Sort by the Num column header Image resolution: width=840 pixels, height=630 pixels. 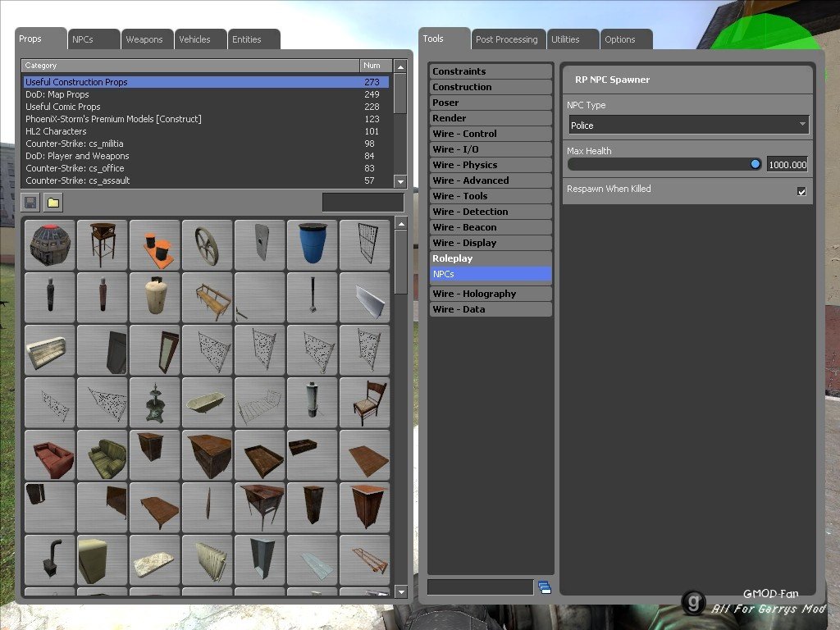tap(376, 66)
